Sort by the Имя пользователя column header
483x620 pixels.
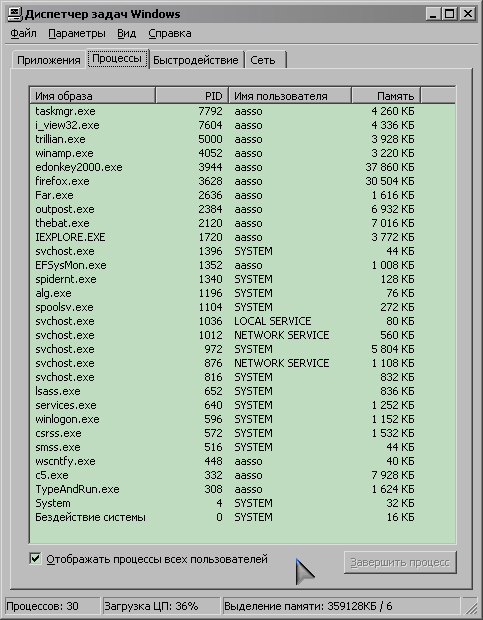pos(290,96)
